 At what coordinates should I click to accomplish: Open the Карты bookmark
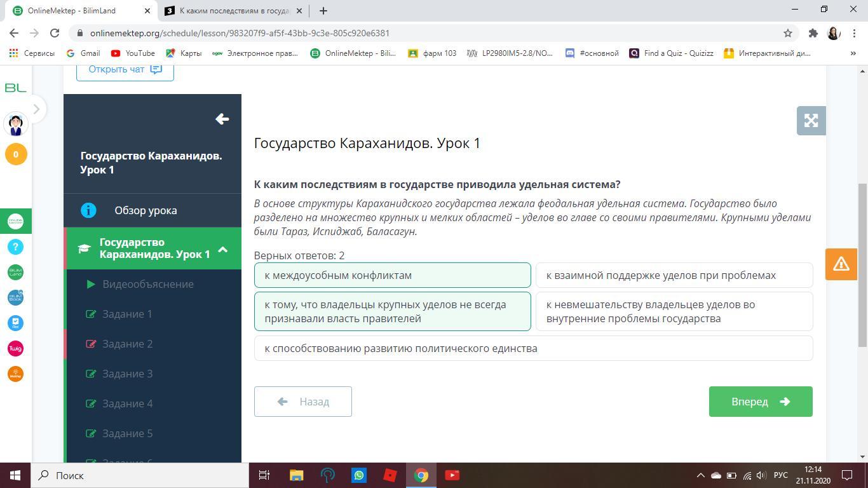click(x=184, y=53)
